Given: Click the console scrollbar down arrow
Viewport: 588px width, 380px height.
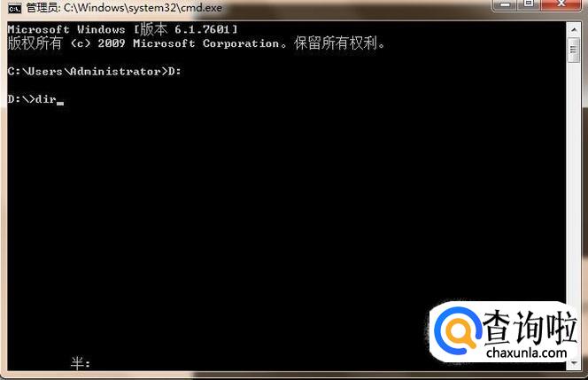Looking at the screenshot, I should [x=574, y=362].
